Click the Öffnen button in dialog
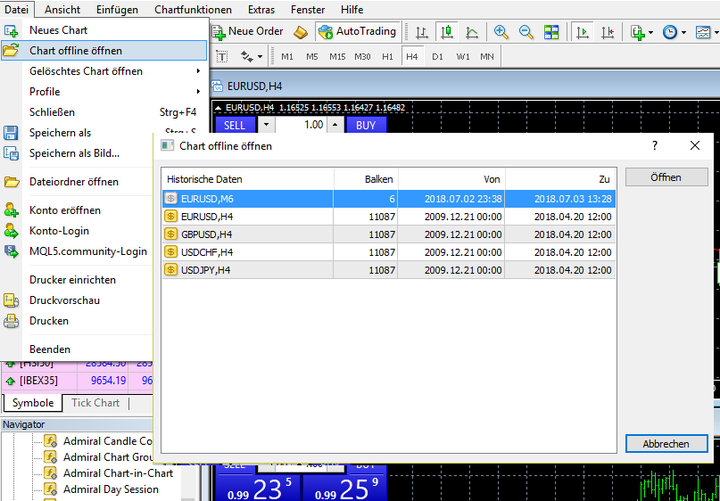 pyautogui.click(x=666, y=177)
